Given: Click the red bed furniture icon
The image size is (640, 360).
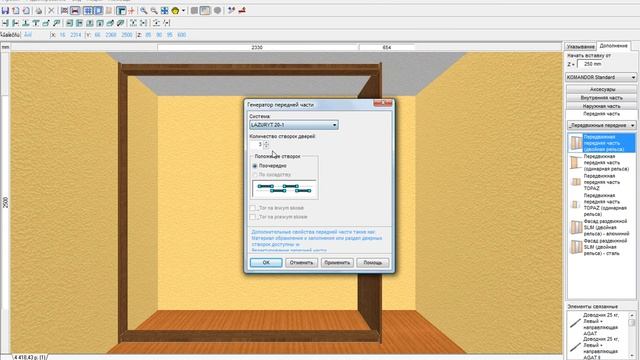Looking at the screenshot, I should click(x=75, y=11).
